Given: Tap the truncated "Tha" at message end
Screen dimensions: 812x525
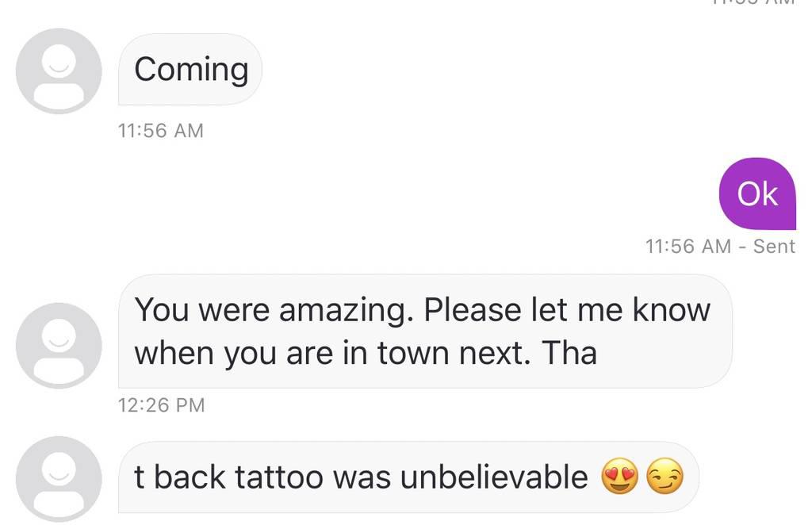Looking at the screenshot, I should point(569,352).
